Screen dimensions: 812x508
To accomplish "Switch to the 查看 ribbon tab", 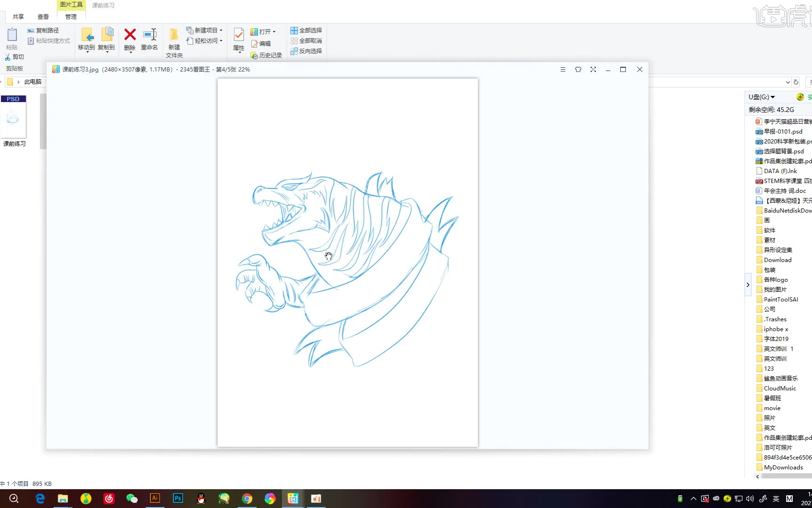I will tap(43, 17).
